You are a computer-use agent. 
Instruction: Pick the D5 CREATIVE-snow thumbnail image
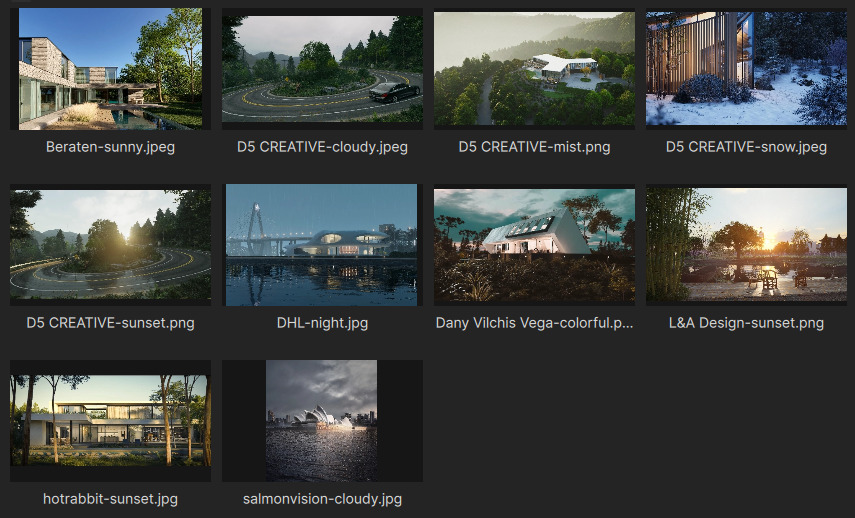[x=746, y=68]
